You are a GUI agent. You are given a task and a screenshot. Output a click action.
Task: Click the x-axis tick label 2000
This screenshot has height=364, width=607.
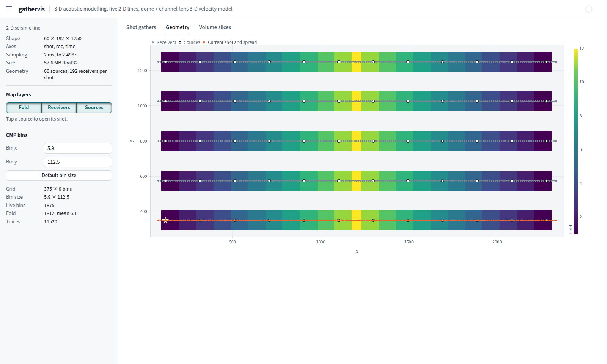click(x=497, y=242)
